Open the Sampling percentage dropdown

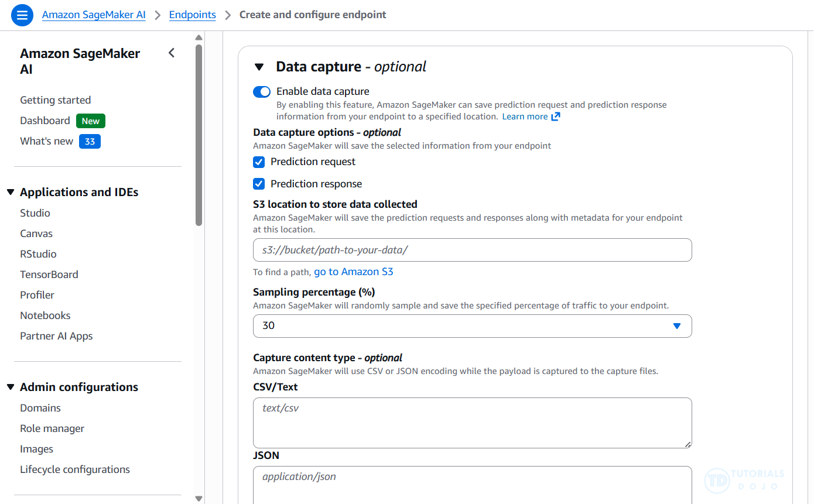[472, 326]
